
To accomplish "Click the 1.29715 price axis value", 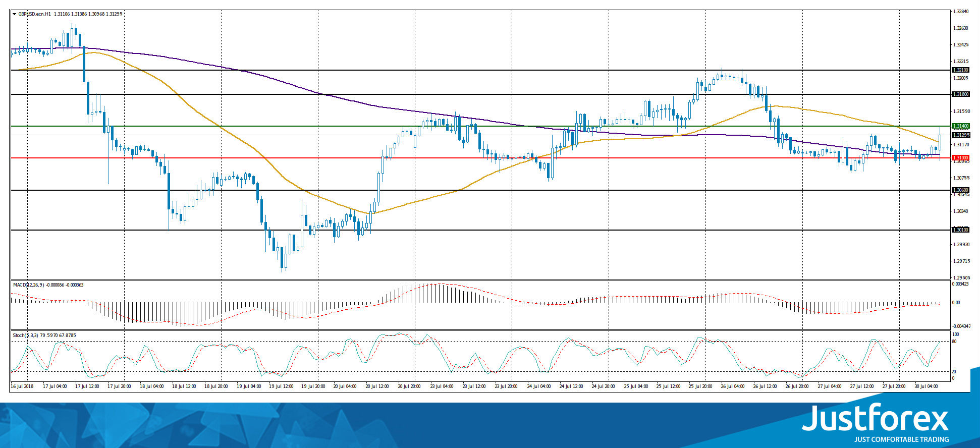I will (960, 261).
